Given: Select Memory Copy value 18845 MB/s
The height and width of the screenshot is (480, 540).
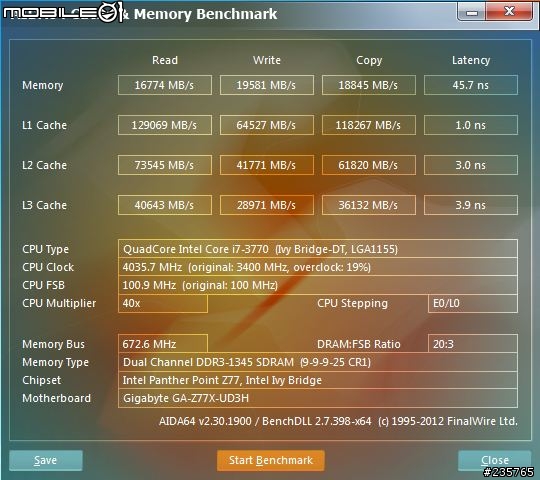Looking at the screenshot, I should (x=368, y=85).
